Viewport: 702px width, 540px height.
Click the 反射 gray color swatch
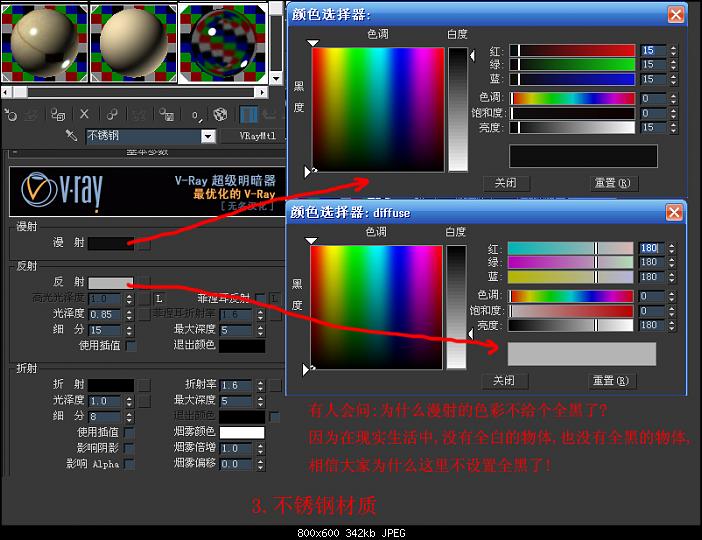point(111,283)
